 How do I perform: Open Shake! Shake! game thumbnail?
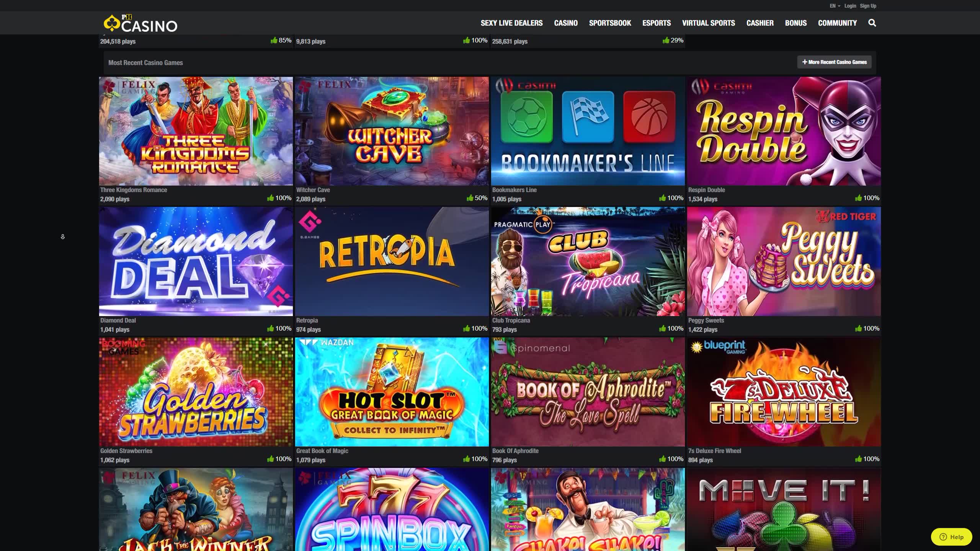588,510
